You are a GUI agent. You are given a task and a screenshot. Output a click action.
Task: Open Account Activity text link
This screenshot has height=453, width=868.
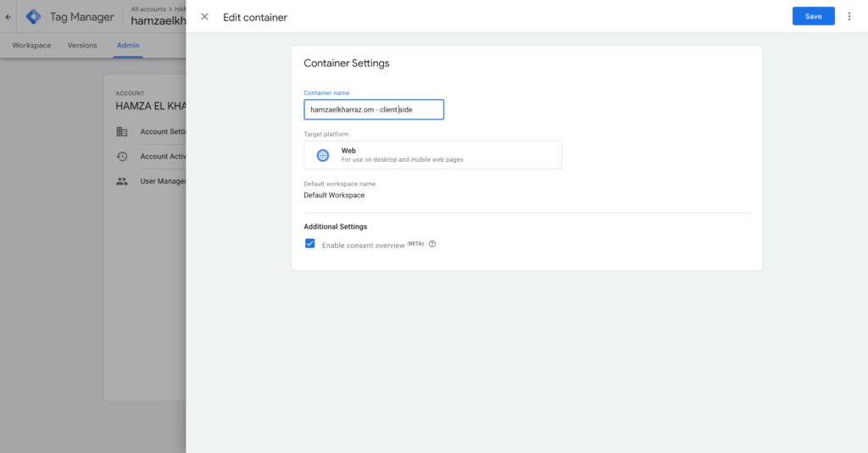point(163,157)
